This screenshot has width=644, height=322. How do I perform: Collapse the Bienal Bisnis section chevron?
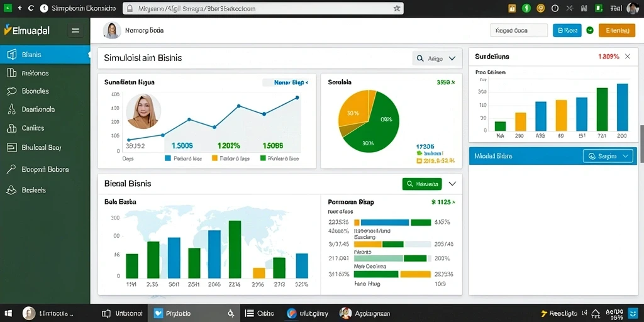click(x=452, y=184)
